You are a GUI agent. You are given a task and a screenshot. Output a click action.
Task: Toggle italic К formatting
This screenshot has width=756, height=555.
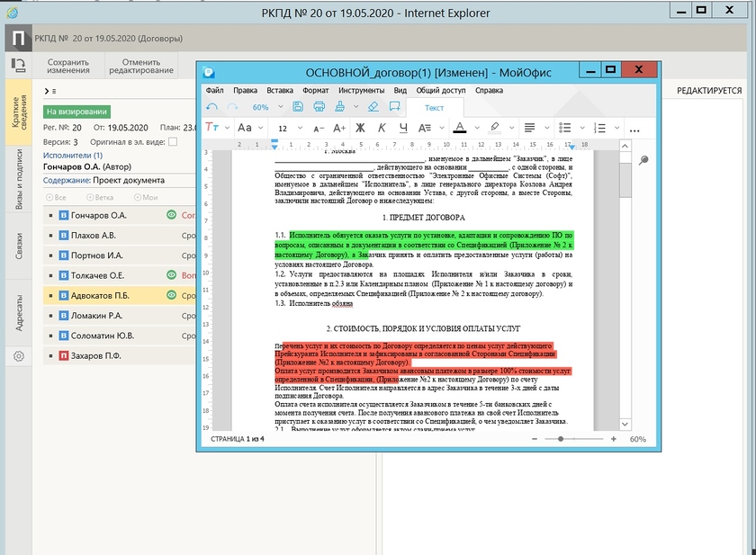(380, 129)
